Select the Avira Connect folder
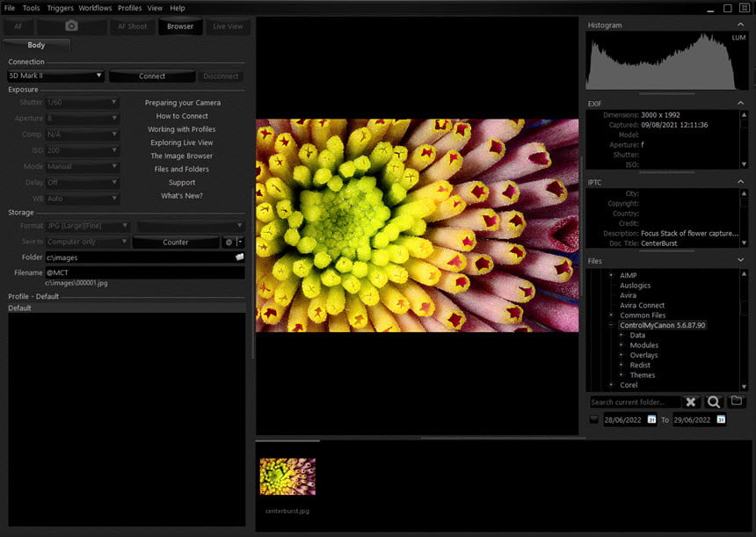Image resolution: width=756 pixels, height=537 pixels. 643,305
